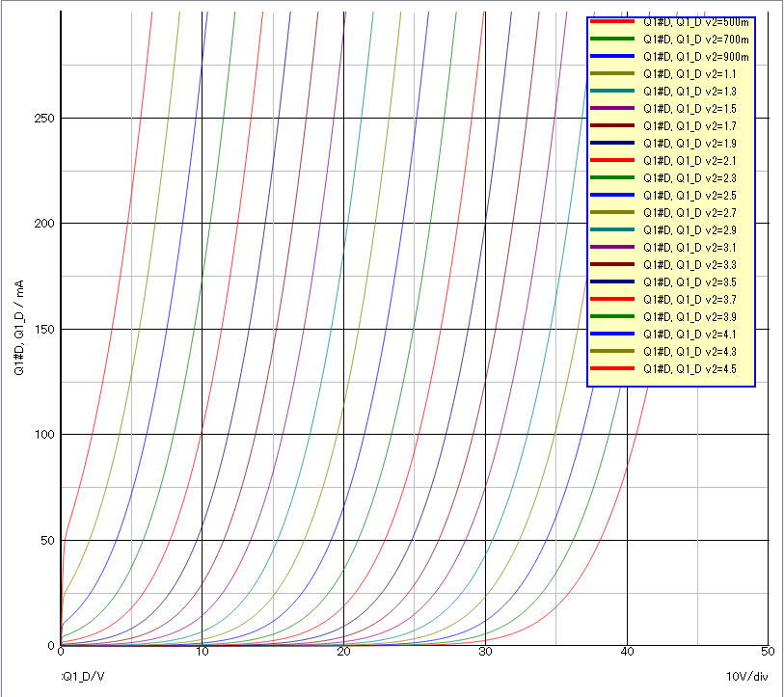The image size is (784, 697).
Task: Click the blue color line for v2=2.5
Action: point(612,195)
